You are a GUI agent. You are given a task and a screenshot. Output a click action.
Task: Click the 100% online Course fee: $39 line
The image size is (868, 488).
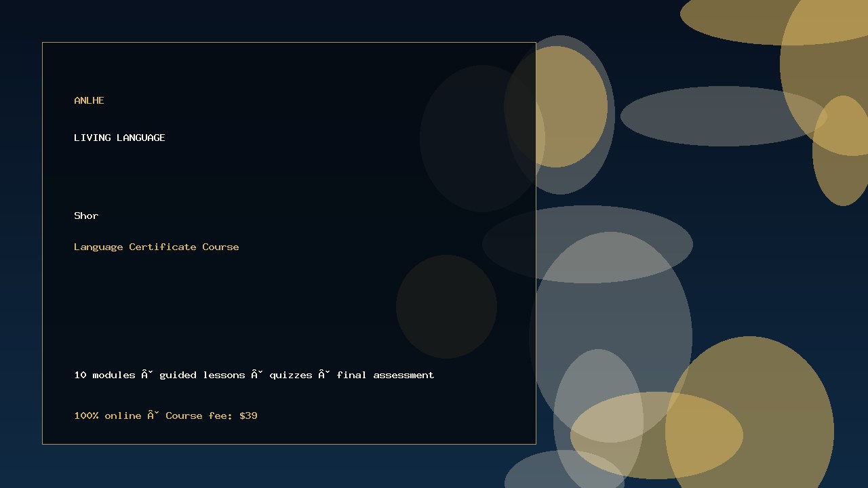coord(165,415)
